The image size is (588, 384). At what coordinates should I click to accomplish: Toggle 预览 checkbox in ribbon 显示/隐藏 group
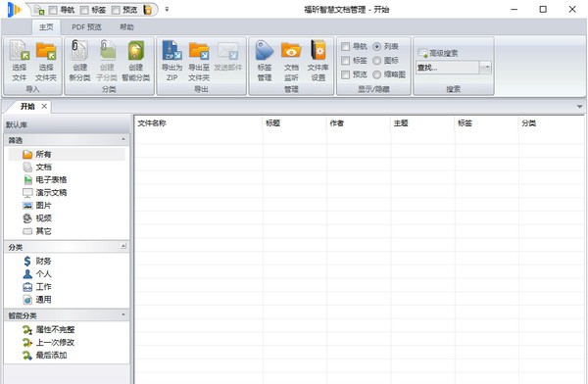tap(345, 74)
